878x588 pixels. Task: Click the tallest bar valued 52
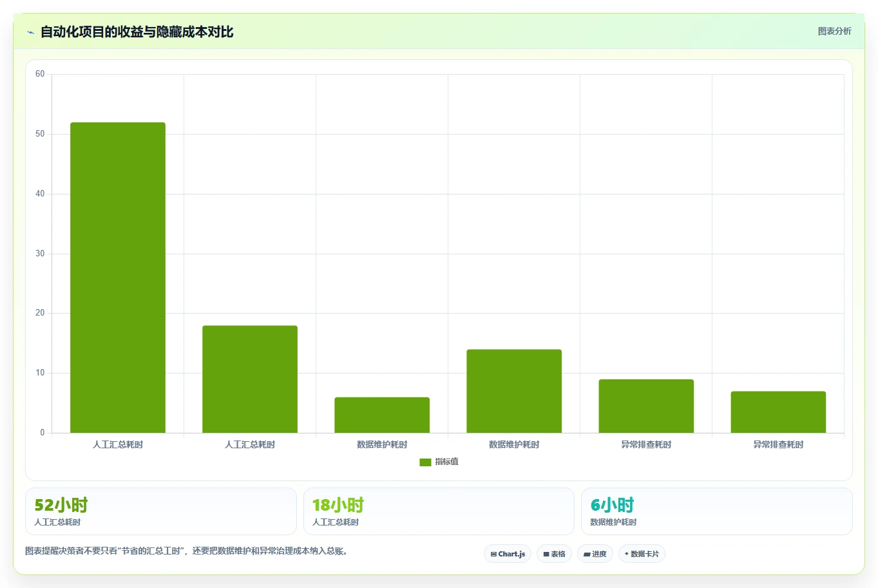[x=118, y=278]
